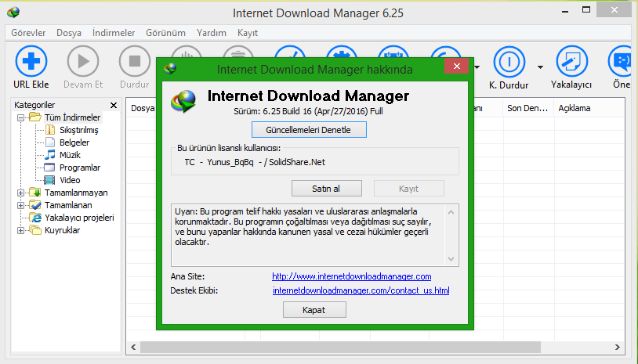Viewport: 638px width, 364px height.
Task: Open the dropdown arrow left of K. Durdur icon
Action: click(477, 67)
